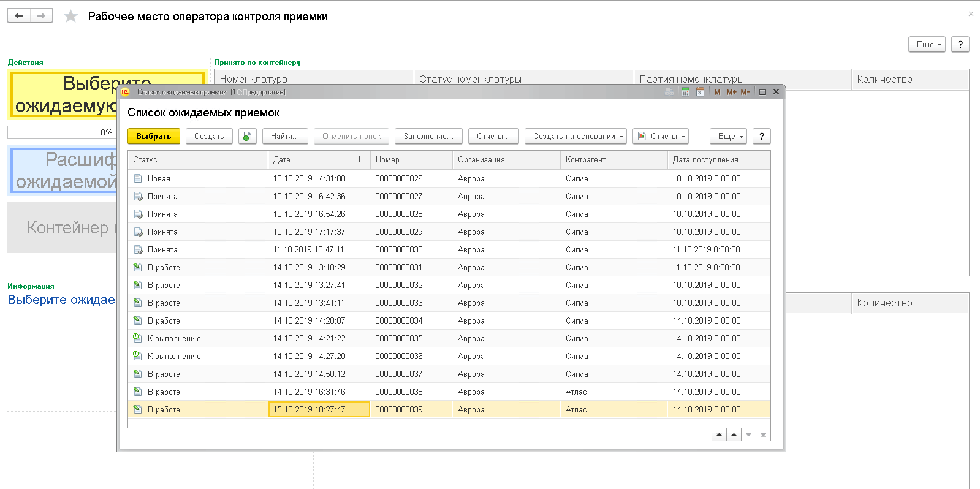Image resolution: width=980 pixels, height=489 pixels.
Task: Click the grey Контейнер button behind the dialog
Action: click(x=62, y=227)
